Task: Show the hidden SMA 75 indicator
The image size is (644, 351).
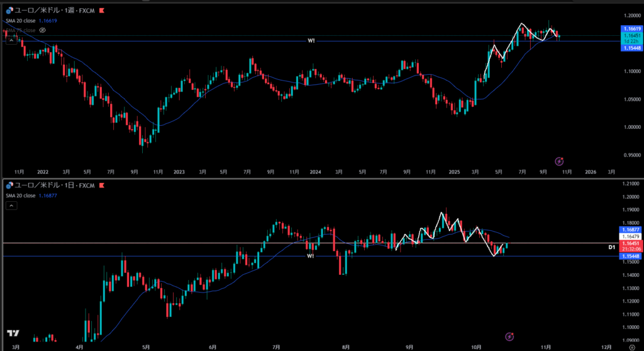Action: coord(43,30)
